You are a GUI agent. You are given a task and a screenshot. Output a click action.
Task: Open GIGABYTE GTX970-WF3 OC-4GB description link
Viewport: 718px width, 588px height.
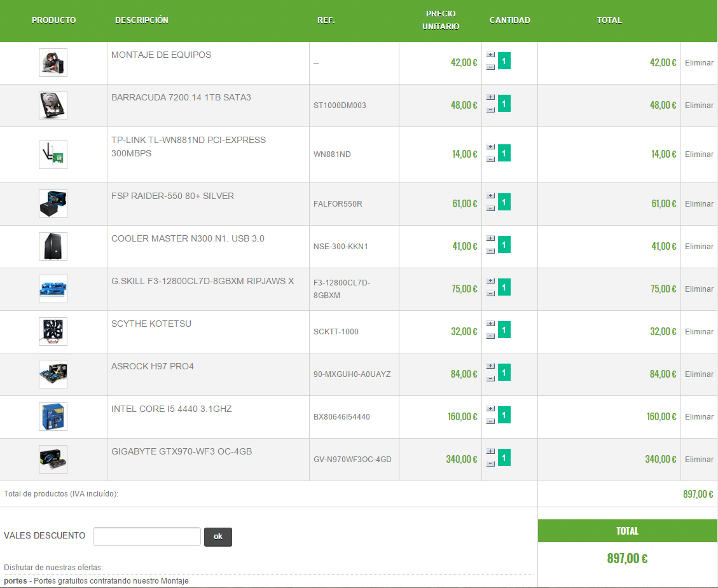pyautogui.click(x=181, y=451)
